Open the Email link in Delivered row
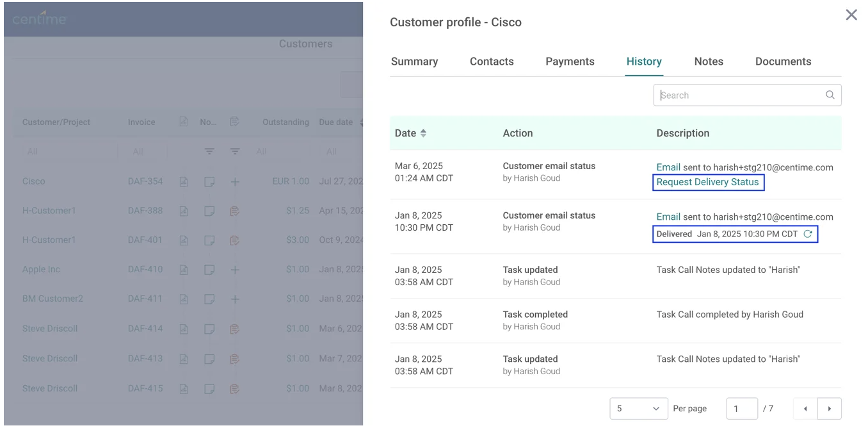The width and height of the screenshot is (868, 428). [668, 217]
